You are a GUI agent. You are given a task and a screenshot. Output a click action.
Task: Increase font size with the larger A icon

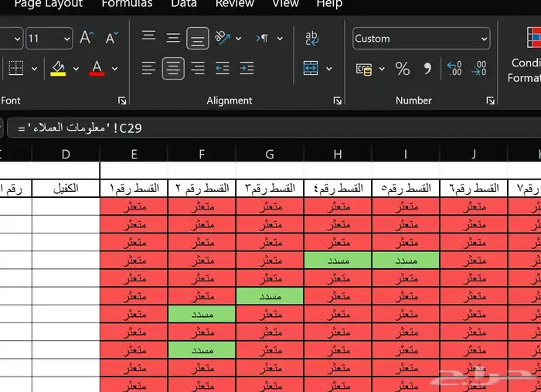pyautogui.click(x=87, y=38)
